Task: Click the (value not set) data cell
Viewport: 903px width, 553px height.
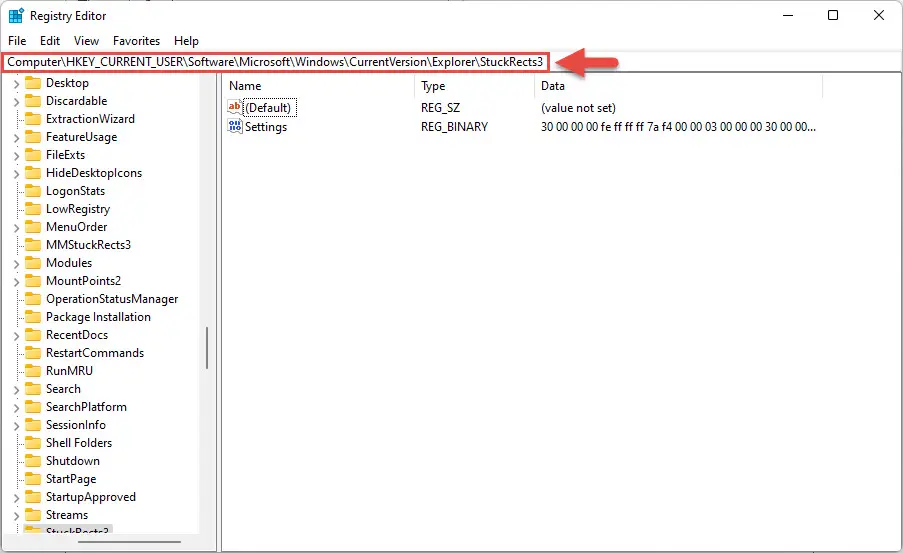Action: [x=578, y=108]
